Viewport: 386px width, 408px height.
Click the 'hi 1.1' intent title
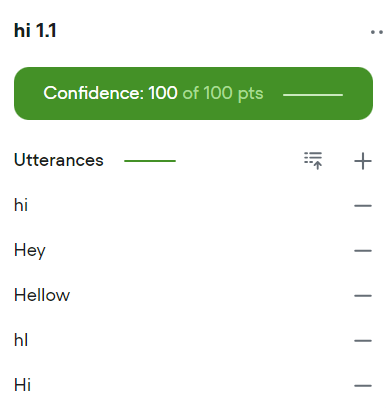[x=35, y=31]
